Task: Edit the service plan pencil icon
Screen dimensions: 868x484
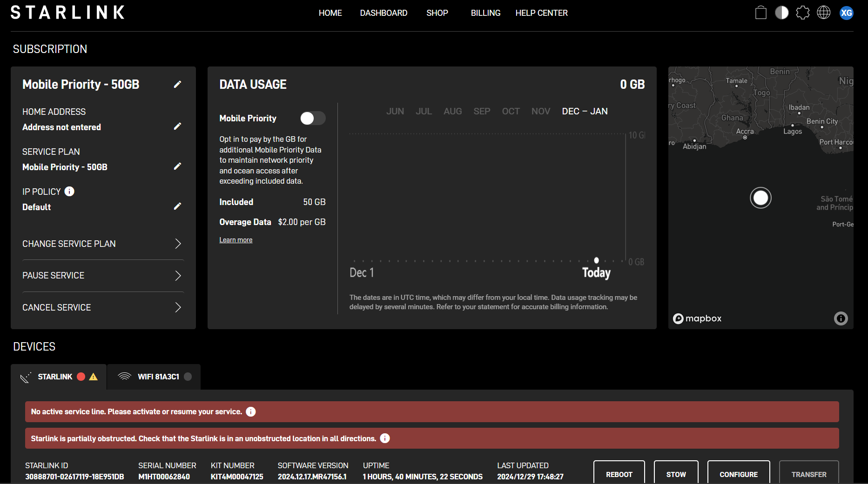Action: (177, 166)
